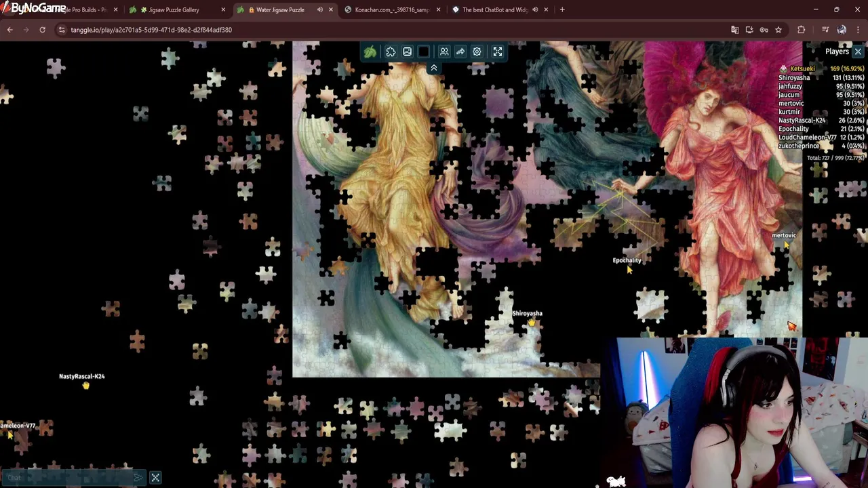Viewport: 868px width, 488px height.
Task: View site information icon in address bar
Action: (62, 30)
